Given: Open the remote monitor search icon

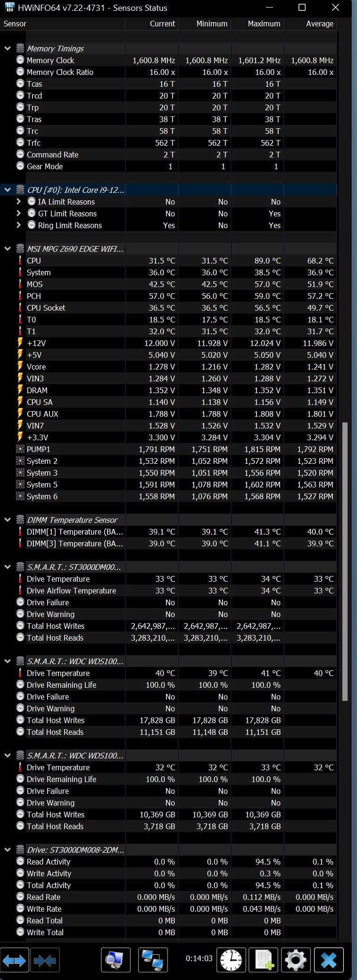Looking at the screenshot, I should tap(116, 960).
